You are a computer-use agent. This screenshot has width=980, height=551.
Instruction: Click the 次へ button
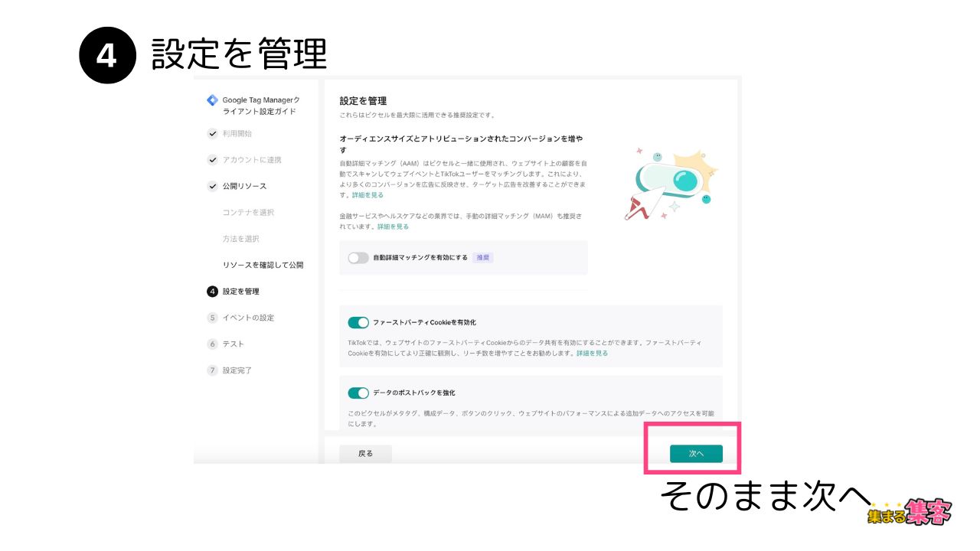pyautogui.click(x=696, y=454)
